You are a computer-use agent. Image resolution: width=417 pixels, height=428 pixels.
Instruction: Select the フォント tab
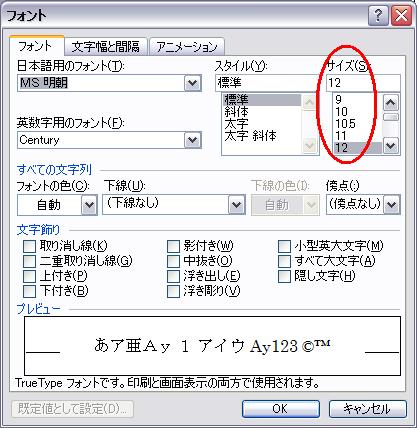click(x=36, y=46)
